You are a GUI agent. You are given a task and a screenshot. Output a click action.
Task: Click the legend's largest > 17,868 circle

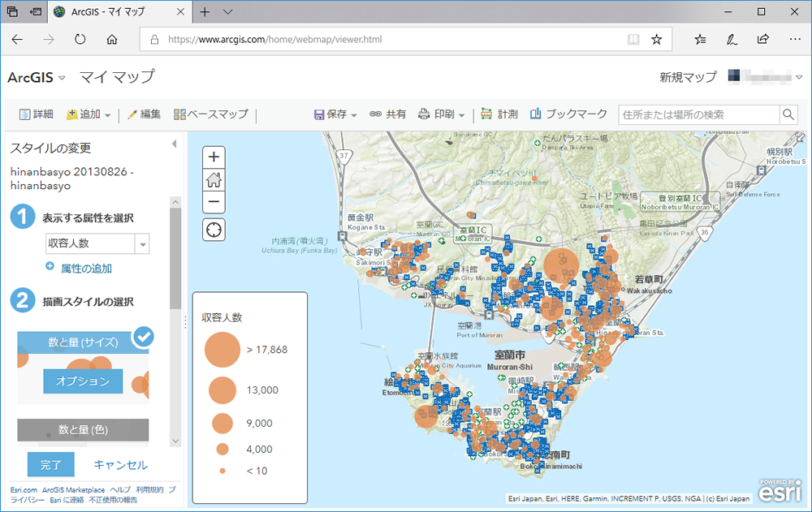tap(222, 350)
